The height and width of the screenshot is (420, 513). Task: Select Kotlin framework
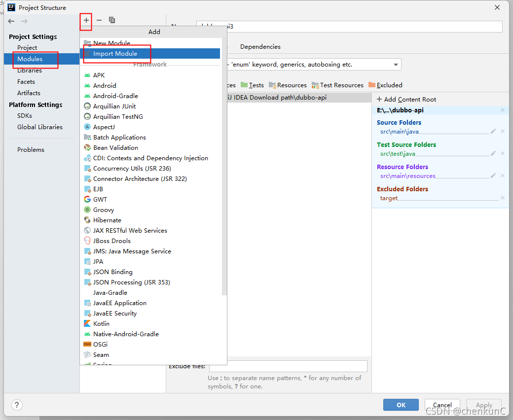click(150, 324)
